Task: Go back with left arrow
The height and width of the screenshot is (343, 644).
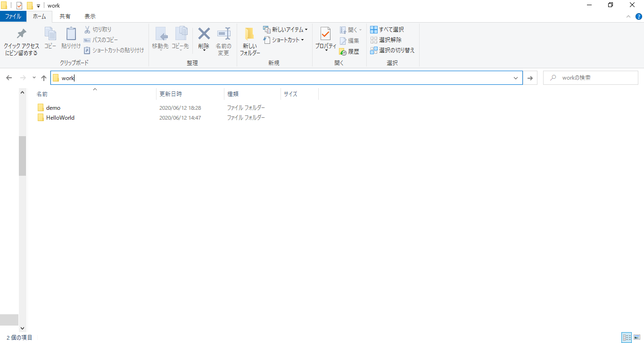Action: pyautogui.click(x=9, y=78)
